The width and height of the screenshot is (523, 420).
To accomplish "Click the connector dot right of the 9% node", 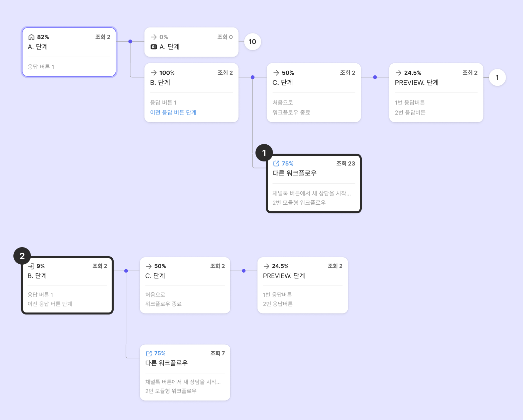I will tap(126, 271).
